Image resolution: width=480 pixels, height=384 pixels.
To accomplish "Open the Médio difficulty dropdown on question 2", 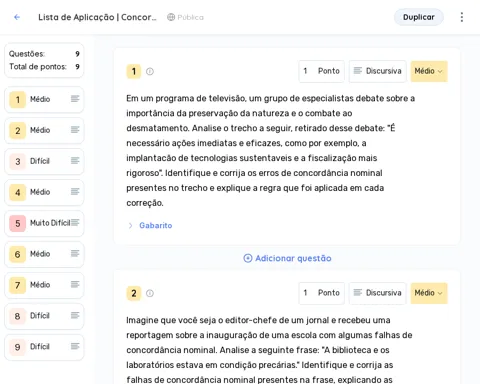I will [x=429, y=293].
